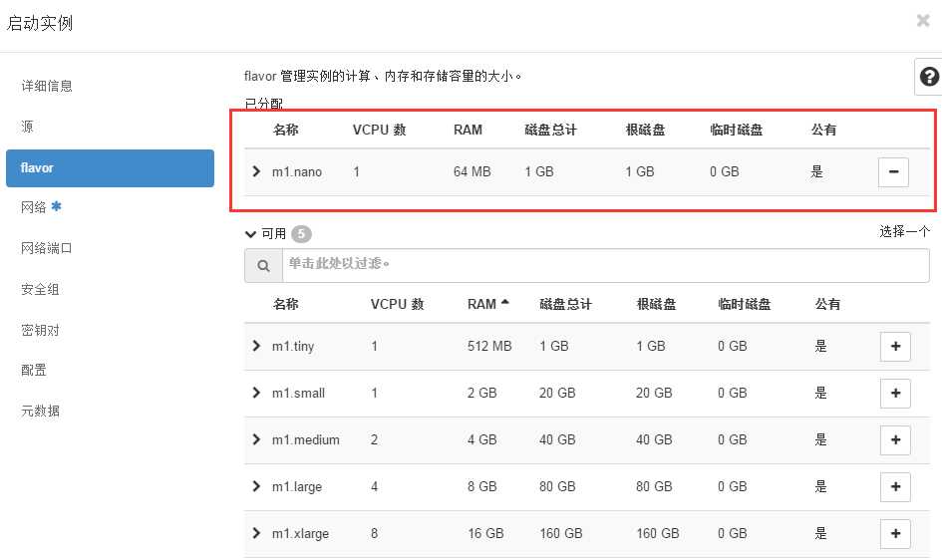Click the 512 MB RAM value
This screenshot has width=942, height=560.
coord(489,347)
